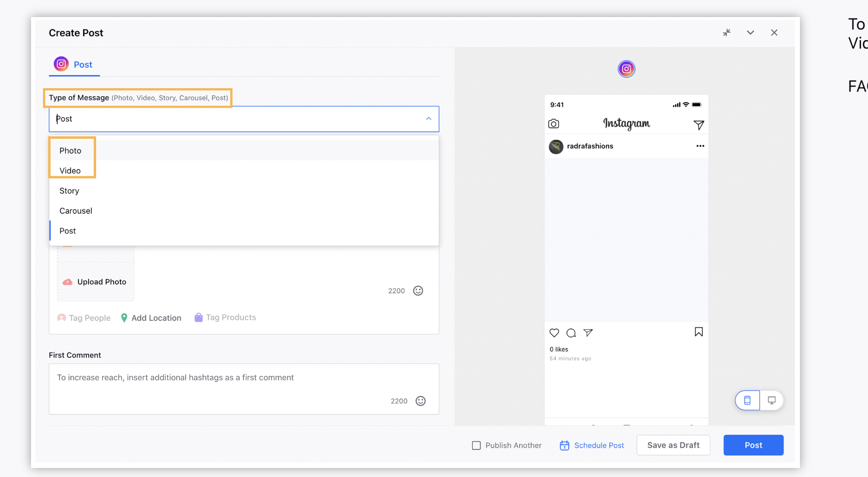Click radrafashions username in preview

pos(590,146)
